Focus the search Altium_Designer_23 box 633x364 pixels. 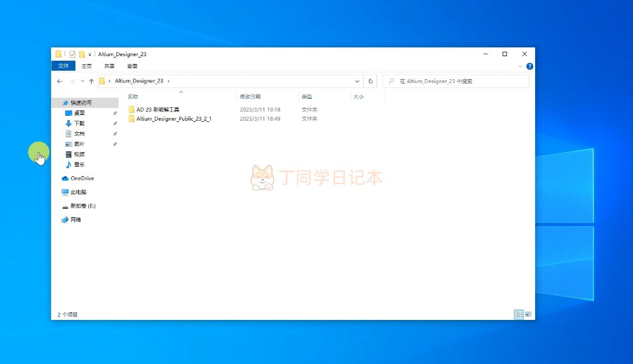click(x=456, y=81)
